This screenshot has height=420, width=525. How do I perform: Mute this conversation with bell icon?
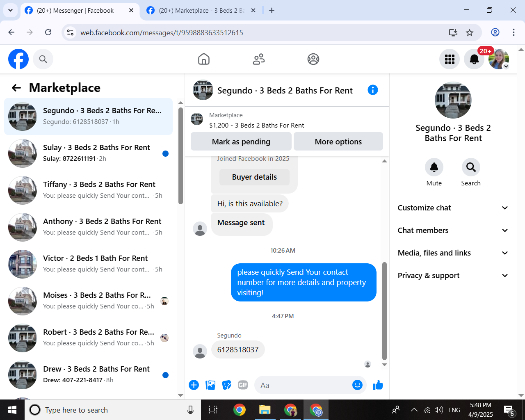[x=434, y=167]
